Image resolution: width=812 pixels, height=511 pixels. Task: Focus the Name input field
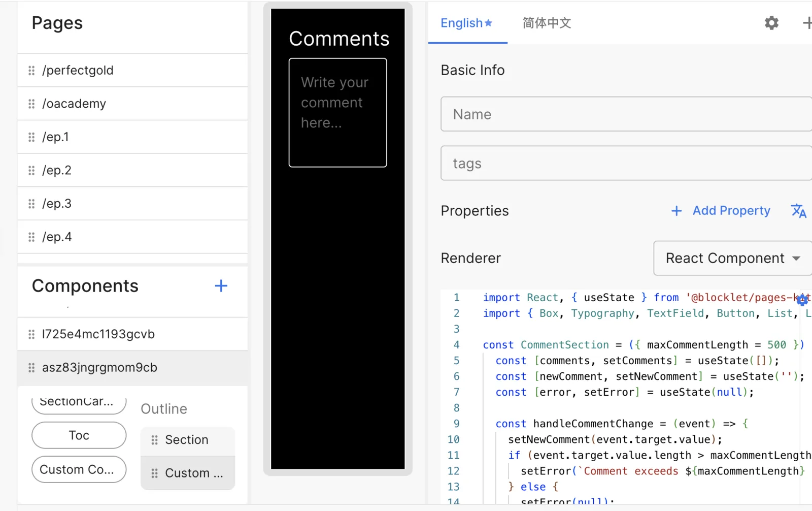click(626, 114)
